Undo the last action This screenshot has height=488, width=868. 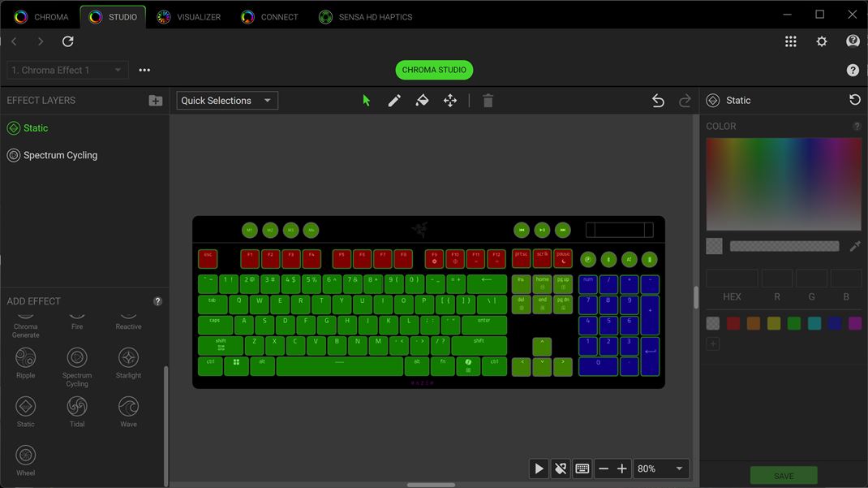point(658,100)
